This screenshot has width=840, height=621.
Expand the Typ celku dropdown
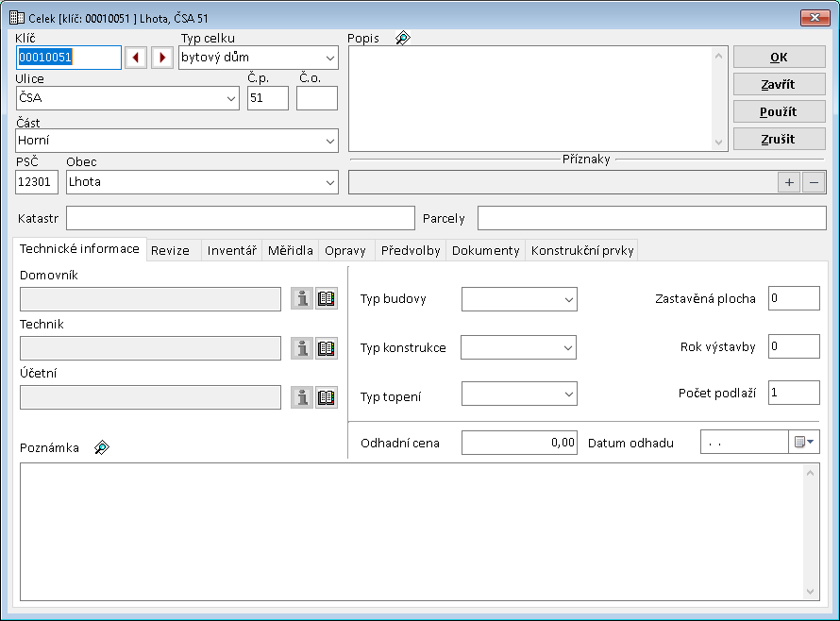tap(329, 58)
